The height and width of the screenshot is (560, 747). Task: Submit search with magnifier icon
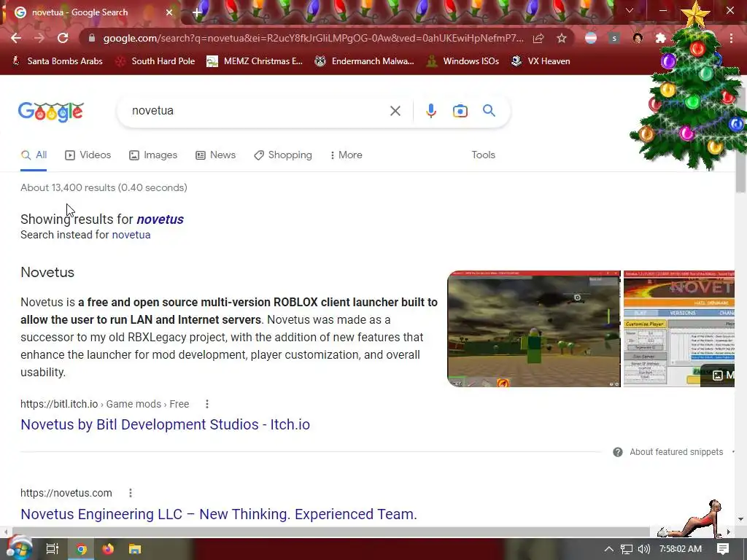pyautogui.click(x=489, y=111)
